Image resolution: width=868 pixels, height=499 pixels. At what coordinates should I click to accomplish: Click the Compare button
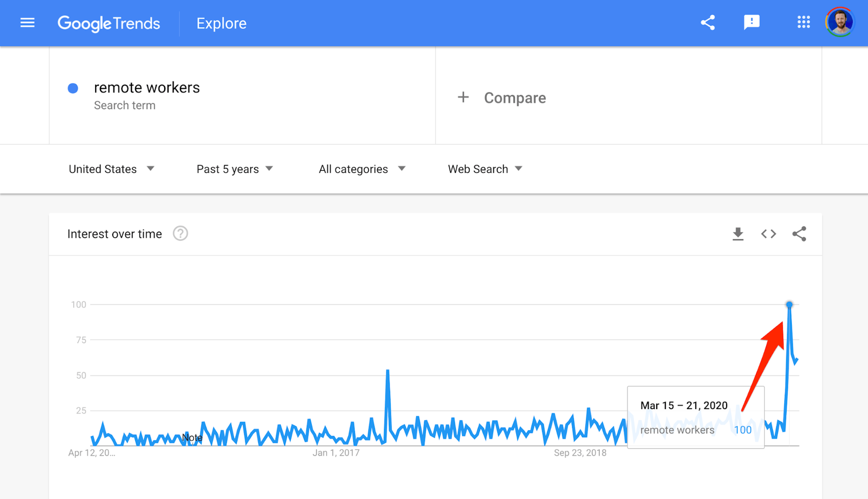point(502,98)
